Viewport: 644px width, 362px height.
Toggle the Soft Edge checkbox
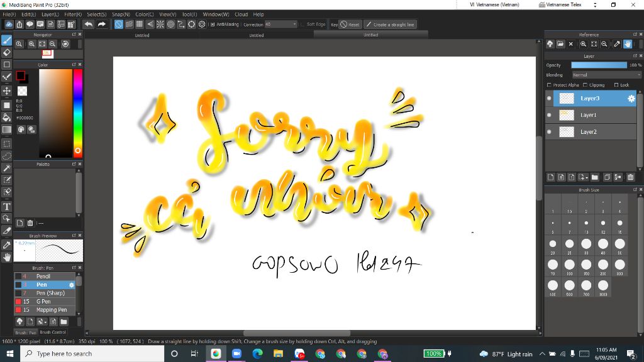click(303, 25)
